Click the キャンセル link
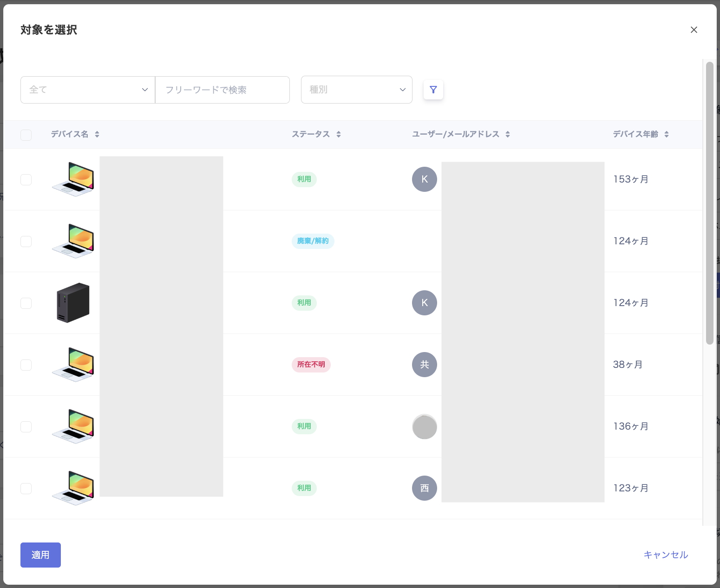This screenshot has width=720, height=588. [666, 555]
